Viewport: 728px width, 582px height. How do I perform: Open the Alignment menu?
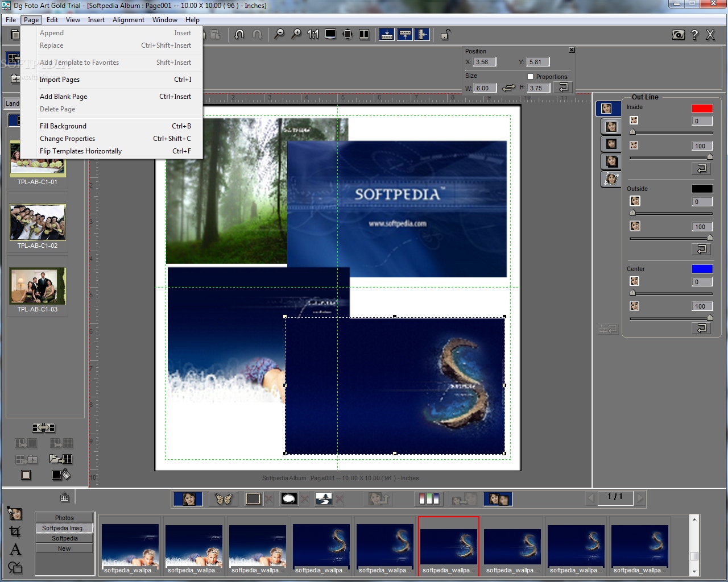click(x=129, y=19)
